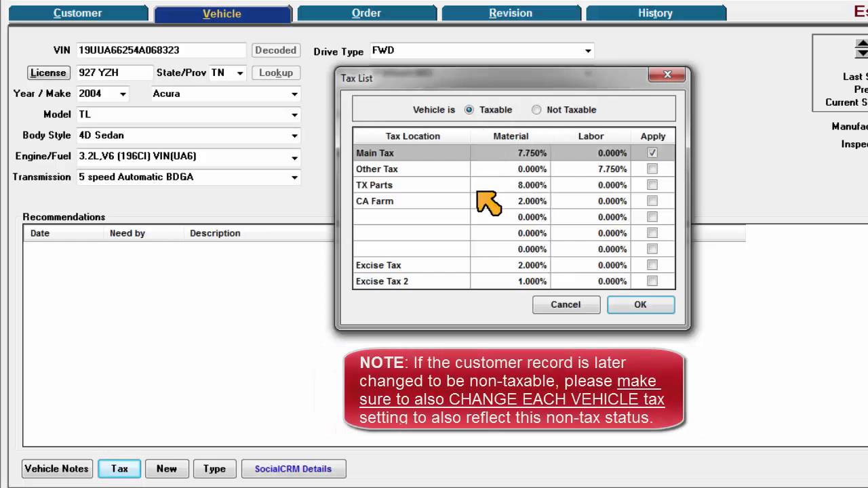Close the Tax List dialog

[x=667, y=75]
